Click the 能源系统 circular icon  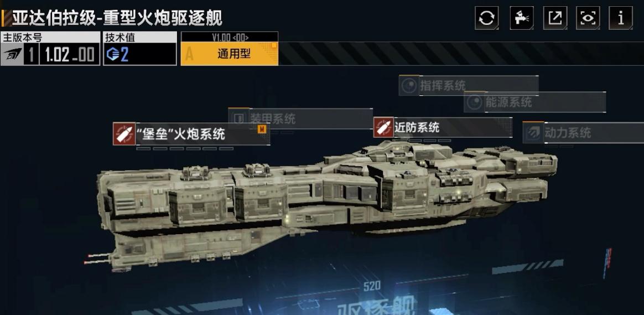pyautogui.click(x=474, y=102)
